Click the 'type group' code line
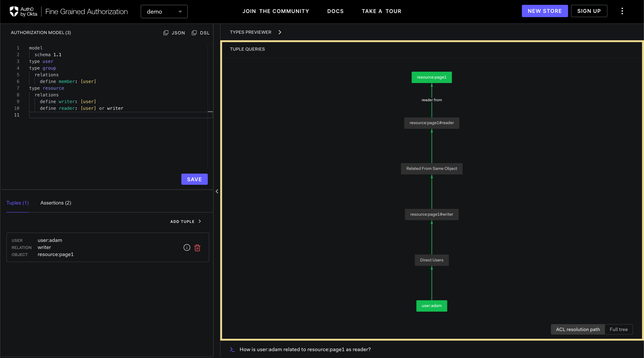The width and height of the screenshot is (644, 358). coord(42,68)
